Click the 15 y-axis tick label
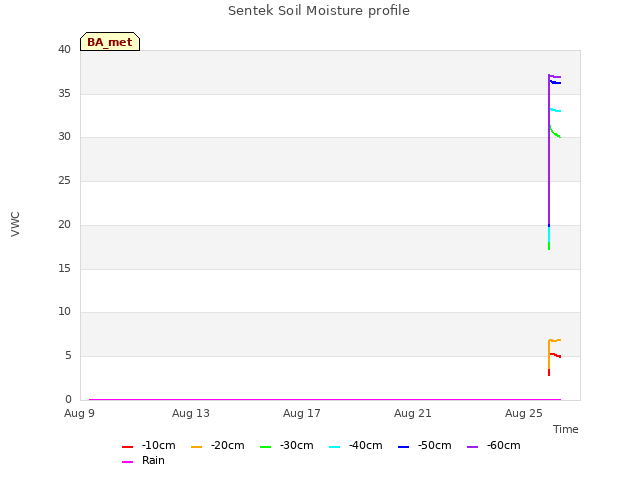Screen dimensions: 640x480 coord(64,268)
